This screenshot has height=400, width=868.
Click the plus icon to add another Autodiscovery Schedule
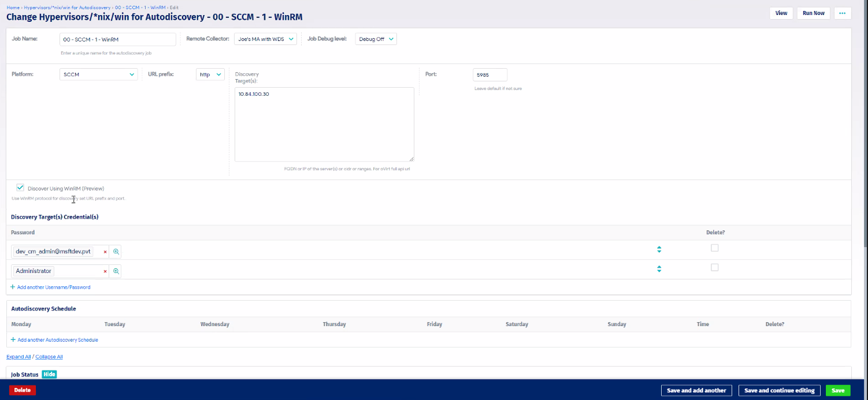(12, 339)
